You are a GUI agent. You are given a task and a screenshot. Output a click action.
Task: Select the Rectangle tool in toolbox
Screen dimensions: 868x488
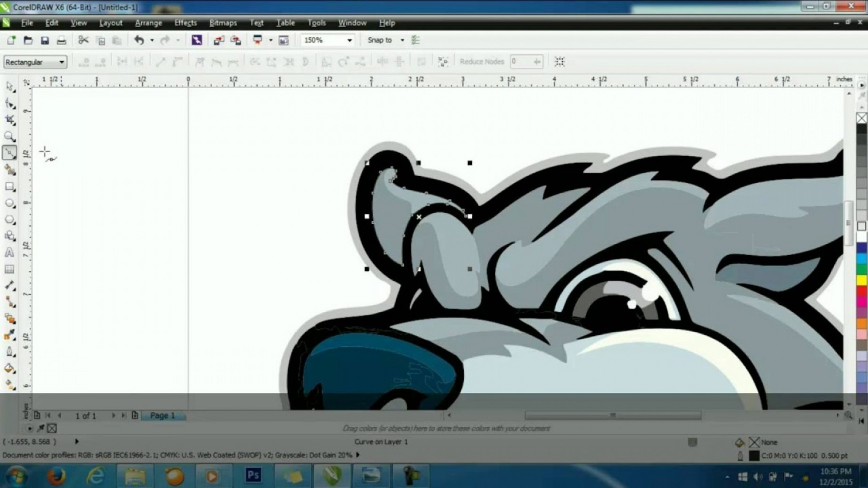click(x=10, y=187)
